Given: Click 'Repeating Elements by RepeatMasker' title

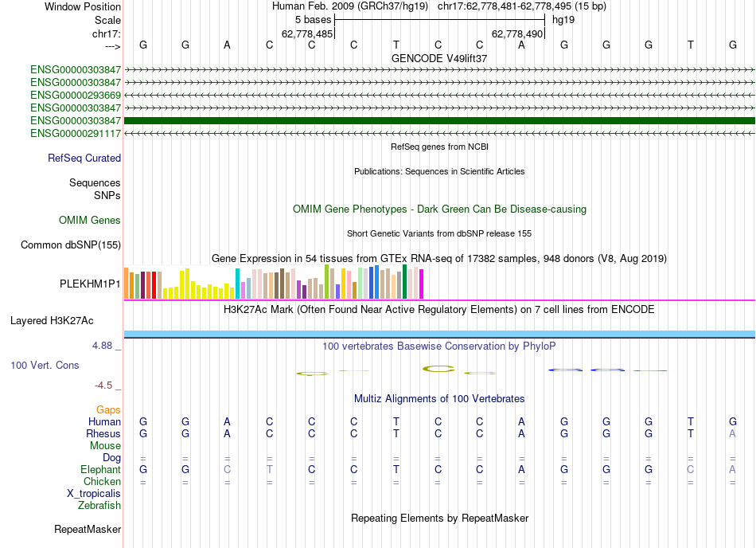Looking at the screenshot, I should 439,518.
